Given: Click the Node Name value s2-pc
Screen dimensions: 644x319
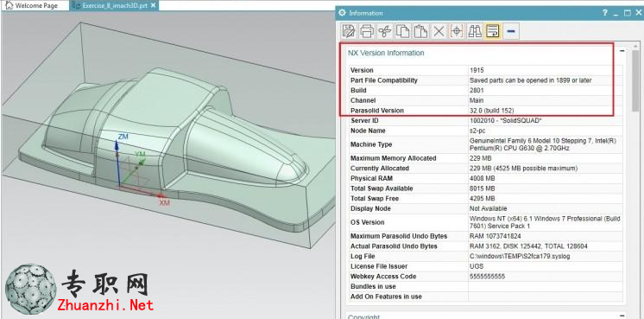Looking at the screenshot, I should point(477,131).
